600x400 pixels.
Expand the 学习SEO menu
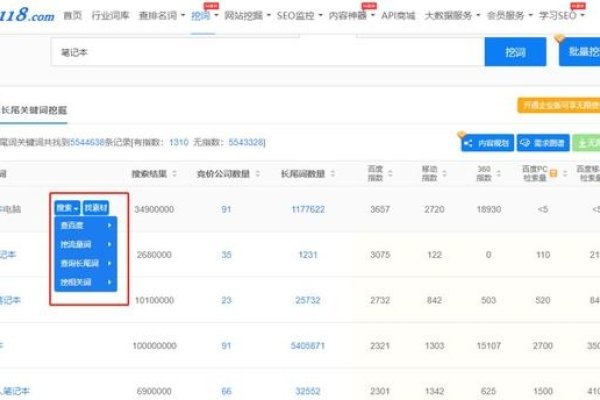[562, 16]
